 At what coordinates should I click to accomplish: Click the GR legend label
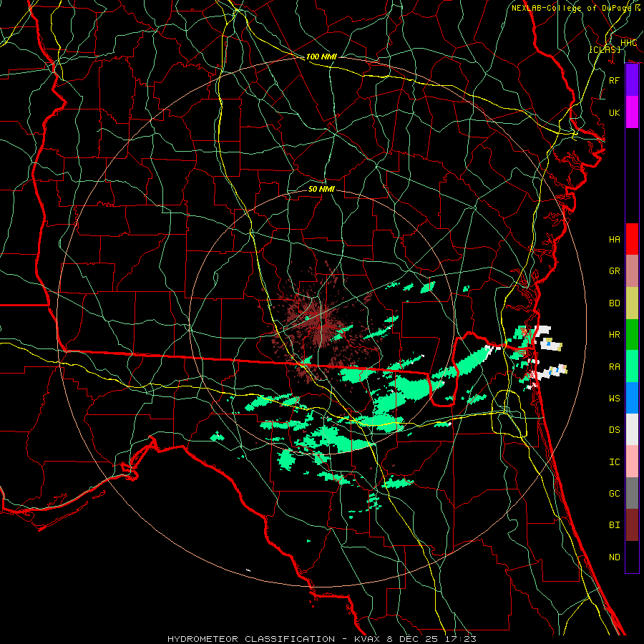pos(615,271)
